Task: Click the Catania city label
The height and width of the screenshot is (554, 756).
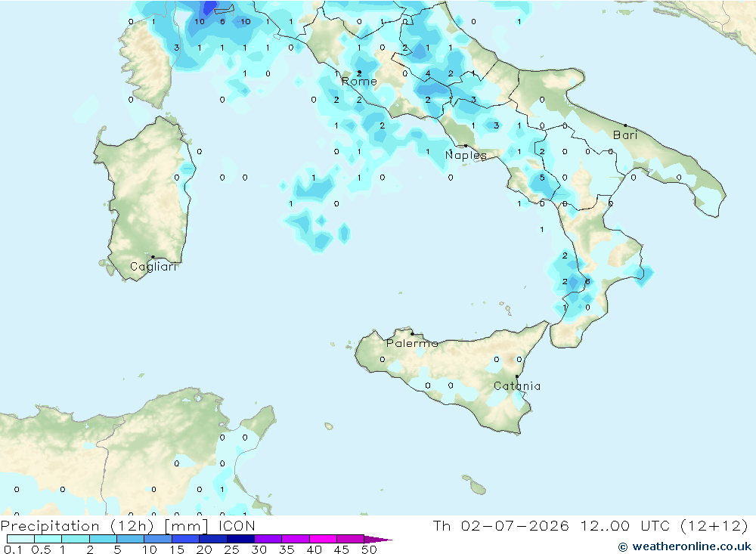Action: tap(517, 386)
